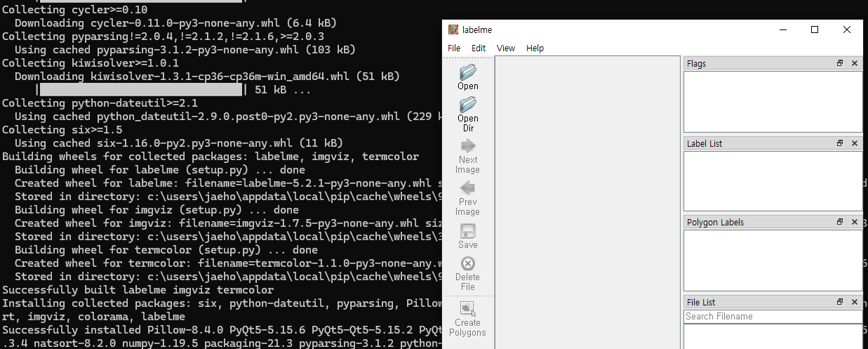Click the Search Filename input field
This screenshot has height=349, width=868.
(773, 317)
